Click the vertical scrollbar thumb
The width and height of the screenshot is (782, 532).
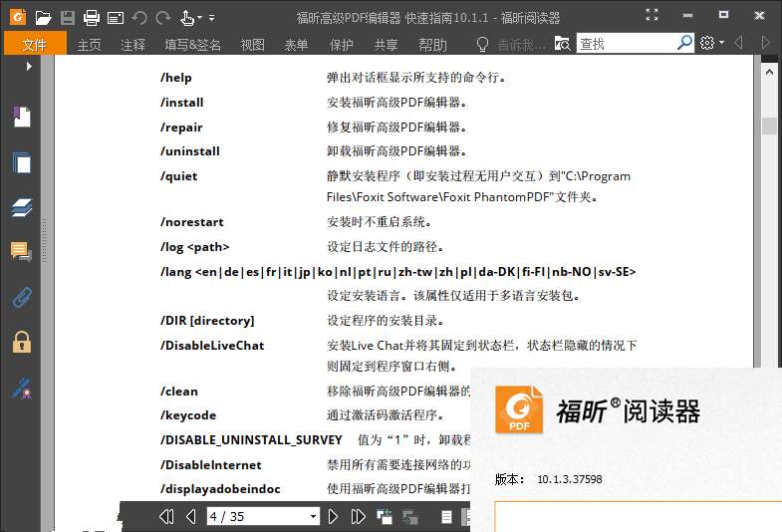point(769,126)
